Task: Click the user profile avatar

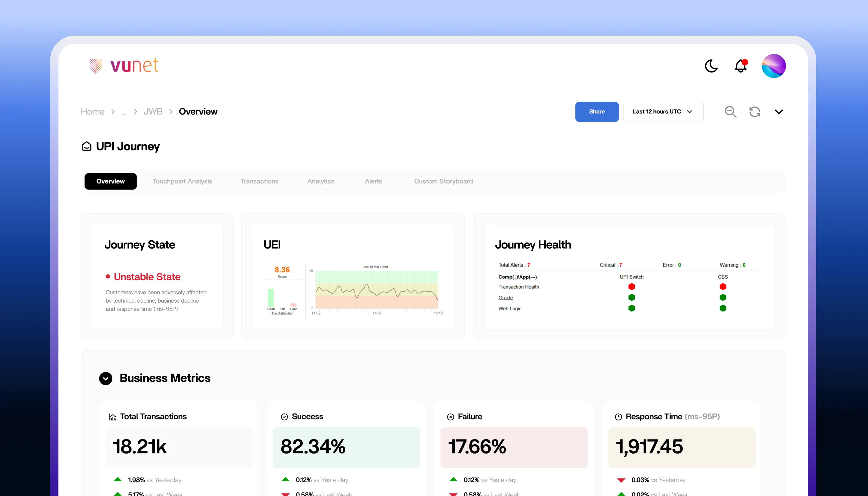Action: pos(774,66)
